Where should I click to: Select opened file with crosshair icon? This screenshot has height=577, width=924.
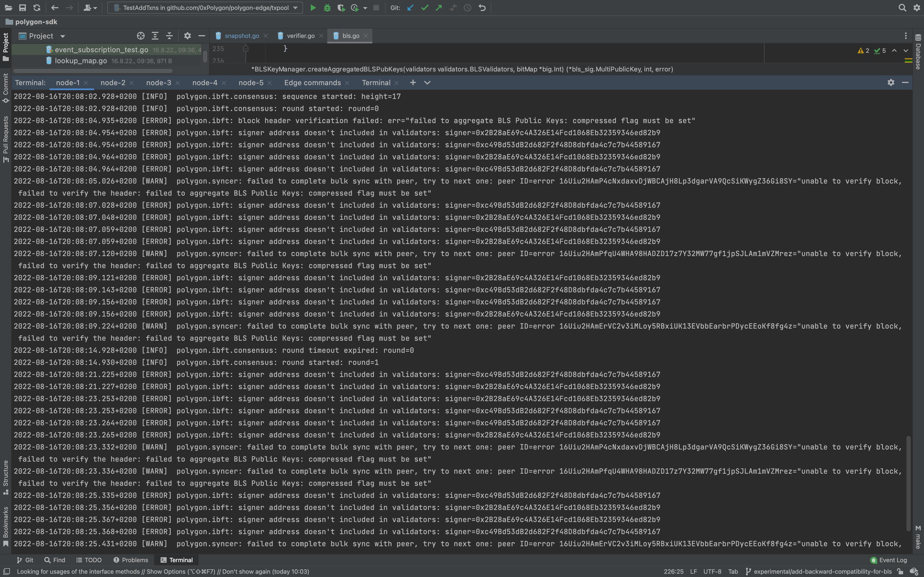[140, 35]
